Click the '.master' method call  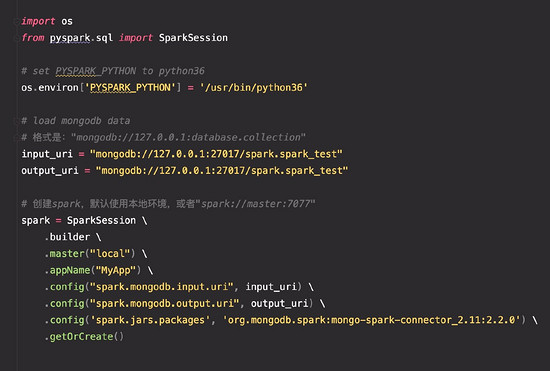pos(65,254)
